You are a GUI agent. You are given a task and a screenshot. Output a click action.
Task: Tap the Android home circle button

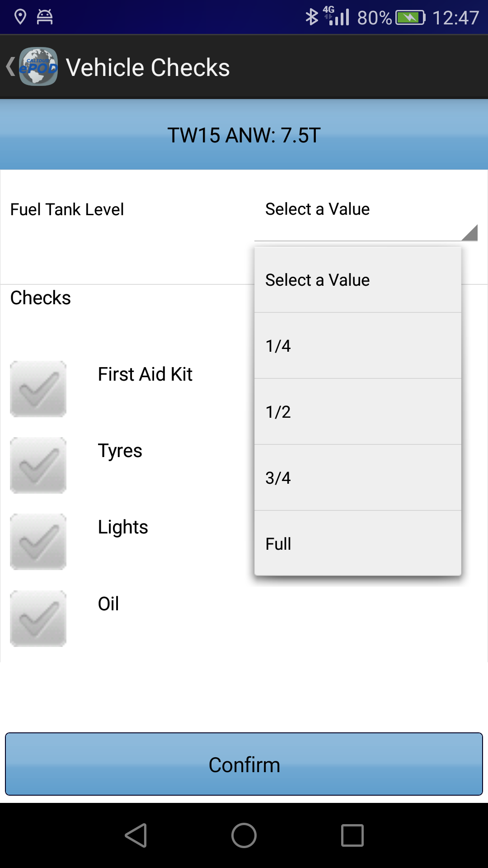tap(244, 835)
